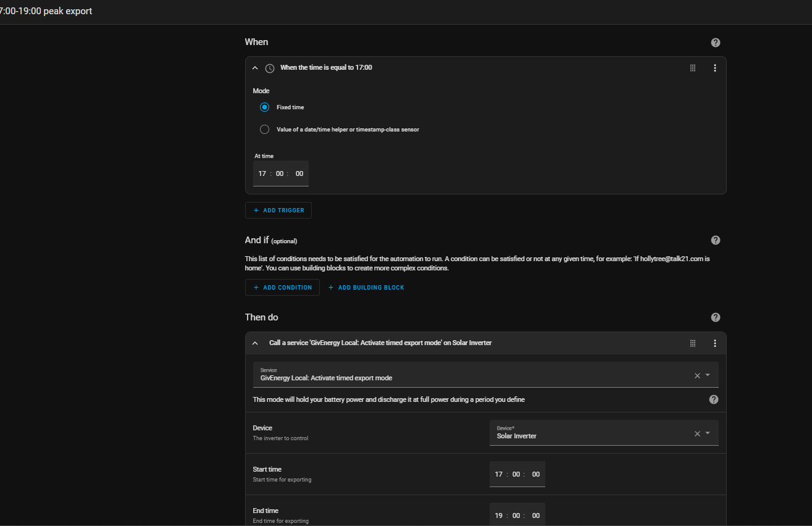Image resolution: width=812 pixels, height=526 pixels.
Task: Open the three-dot menu of the time trigger
Action: tap(715, 68)
